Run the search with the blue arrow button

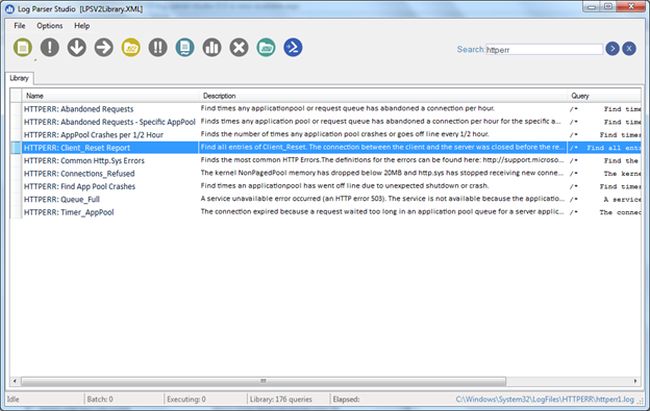(x=612, y=49)
